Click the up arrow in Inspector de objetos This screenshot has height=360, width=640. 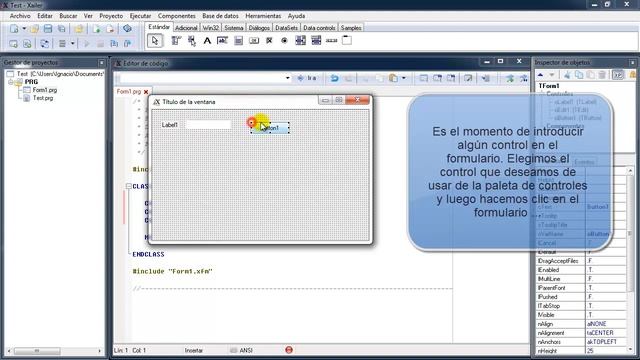(x=540, y=75)
